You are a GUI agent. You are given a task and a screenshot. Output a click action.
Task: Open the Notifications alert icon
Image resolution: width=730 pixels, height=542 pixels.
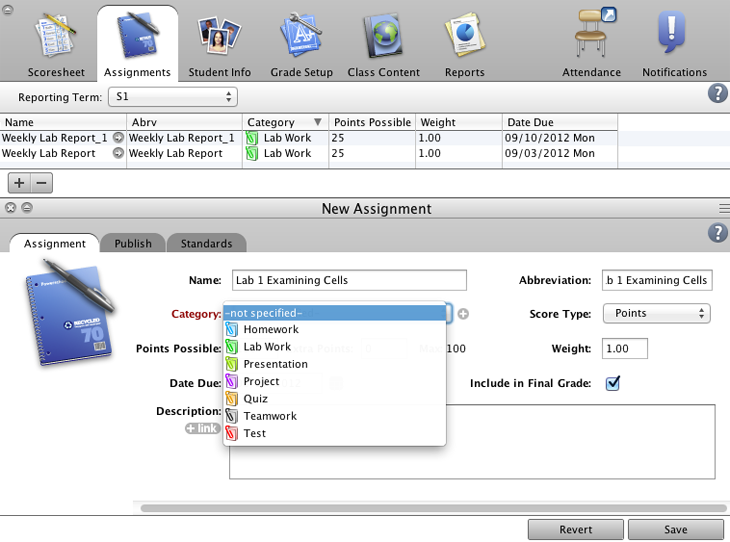pyautogui.click(x=674, y=42)
